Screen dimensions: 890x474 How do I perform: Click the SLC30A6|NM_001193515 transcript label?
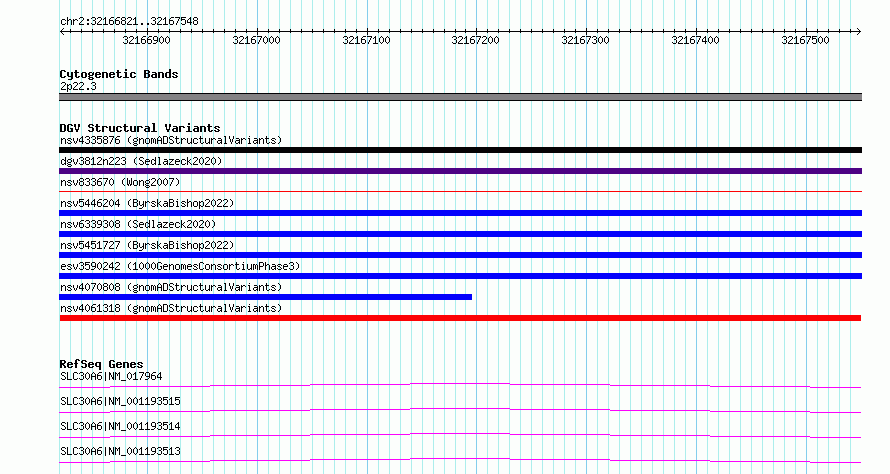coord(120,401)
